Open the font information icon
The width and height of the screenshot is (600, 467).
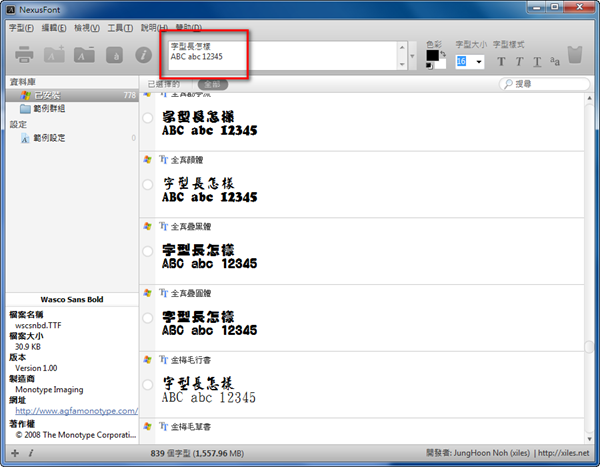pos(143,55)
